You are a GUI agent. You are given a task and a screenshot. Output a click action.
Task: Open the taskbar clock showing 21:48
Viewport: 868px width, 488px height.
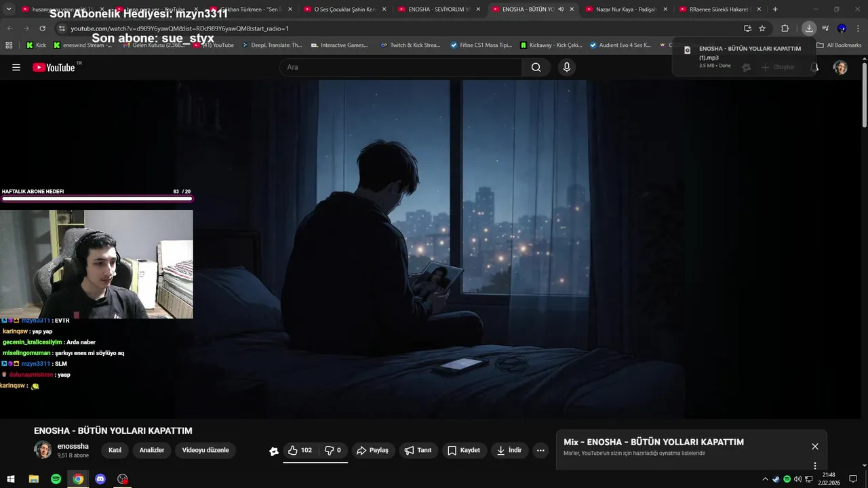point(828,479)
